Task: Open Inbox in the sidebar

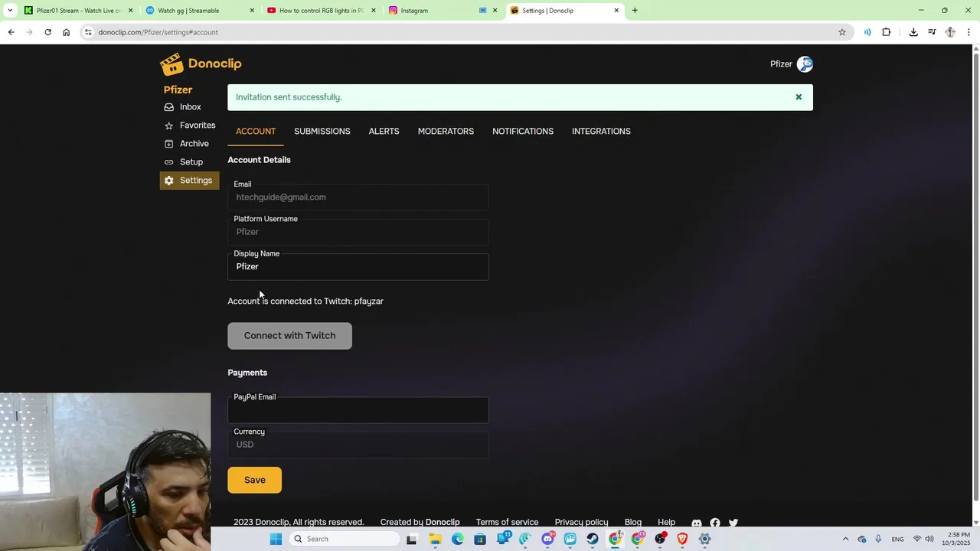Action: [190, 107]
